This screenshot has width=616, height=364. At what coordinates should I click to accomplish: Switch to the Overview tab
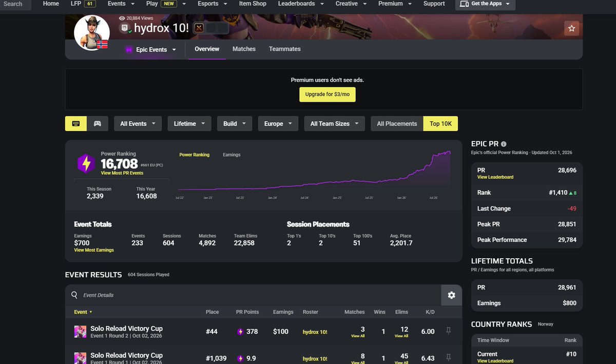click(207, 49)
